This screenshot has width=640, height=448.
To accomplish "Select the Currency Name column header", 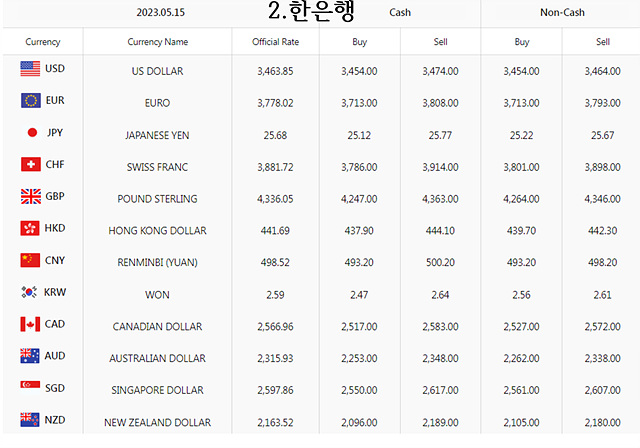I will pos(158,42).
